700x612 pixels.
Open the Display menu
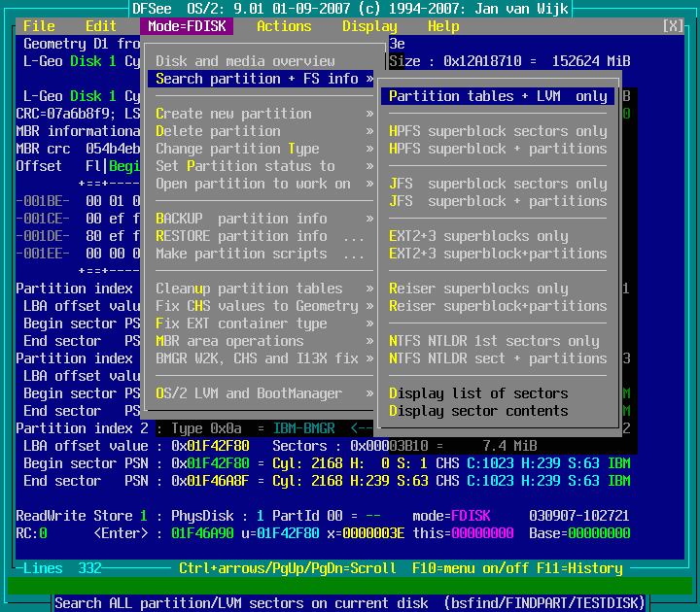tap(369, 26)
